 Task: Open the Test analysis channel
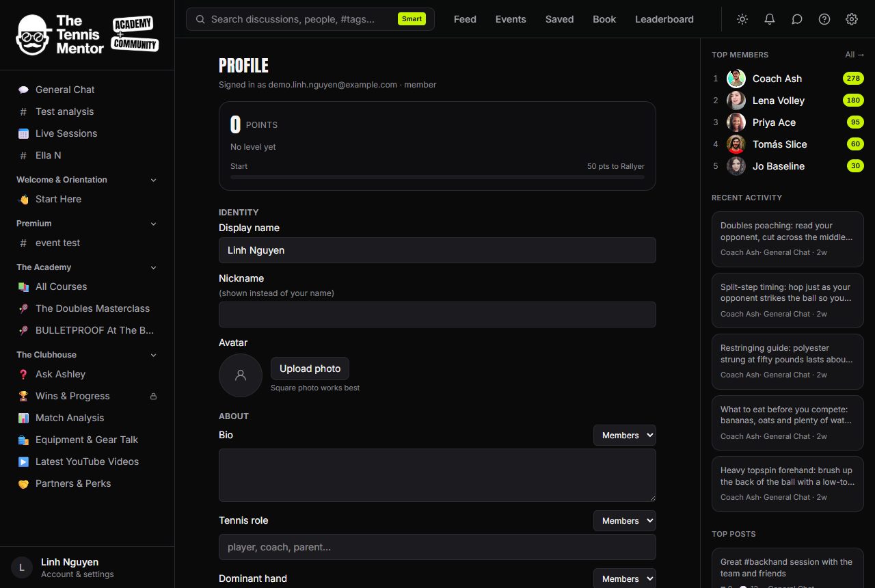click(87, 111)
